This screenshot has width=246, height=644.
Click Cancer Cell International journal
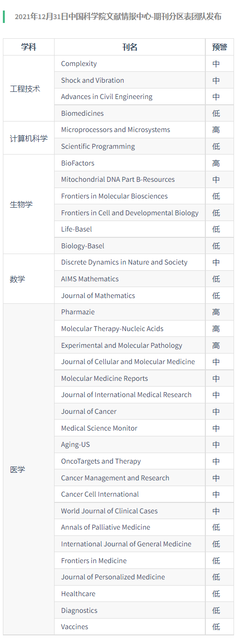coord(100,494)
